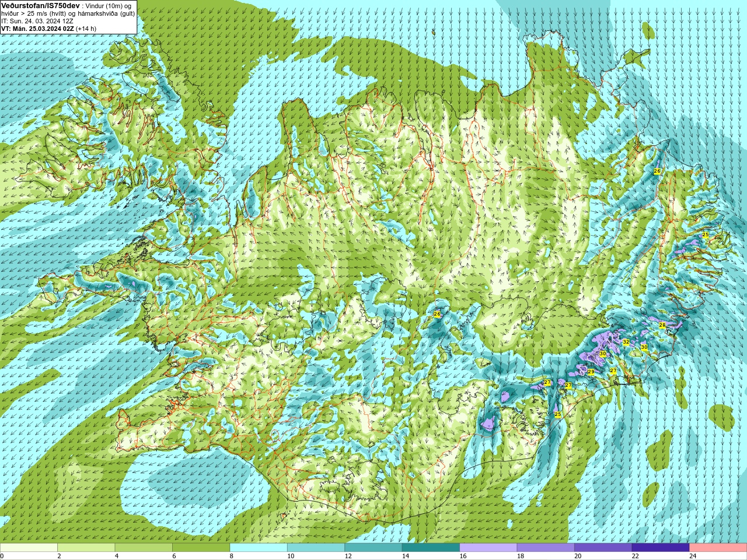Click the legend scale number 14
Screen dimensions: 747x560
[406, 556]
